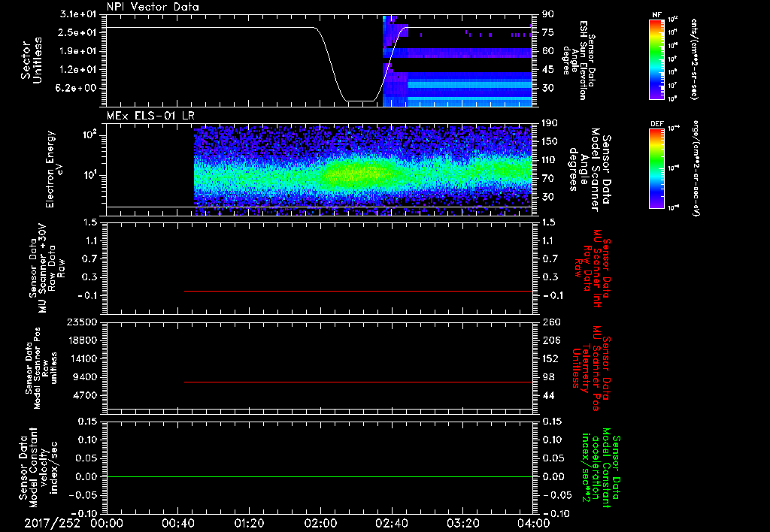Click the "02:40" time tick label
770x532 pixels.
[391, 523]
